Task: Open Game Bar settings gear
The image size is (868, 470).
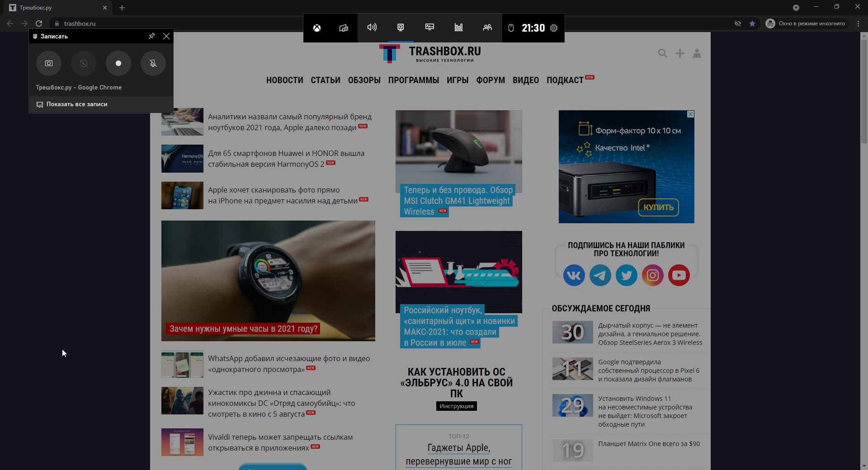Action: (x=554, y=28)
